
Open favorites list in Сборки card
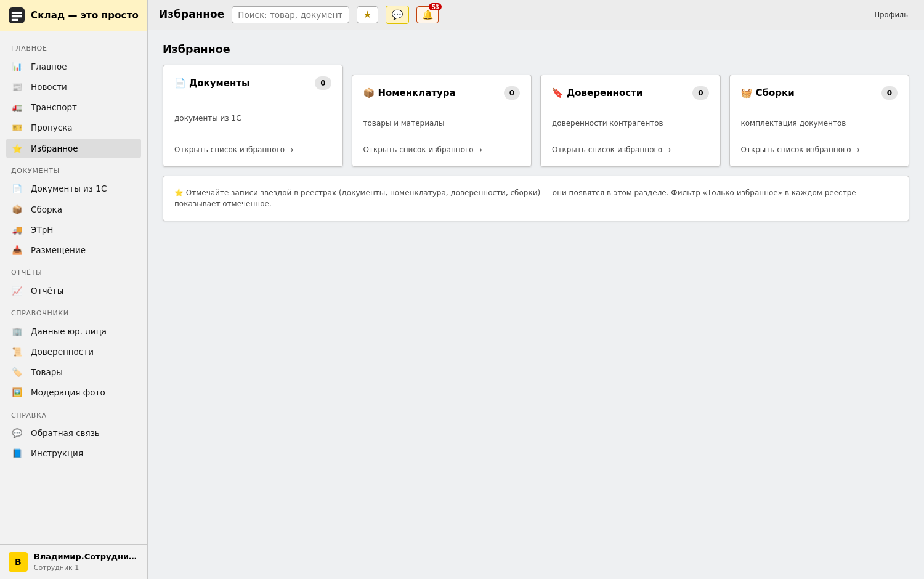pos(800,150)
